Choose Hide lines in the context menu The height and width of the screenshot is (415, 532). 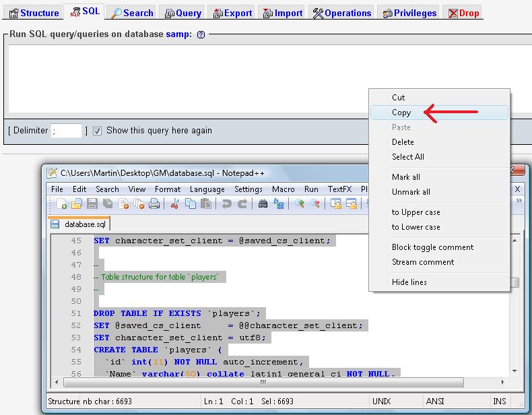pyautogui.click(x=439, y=282)
